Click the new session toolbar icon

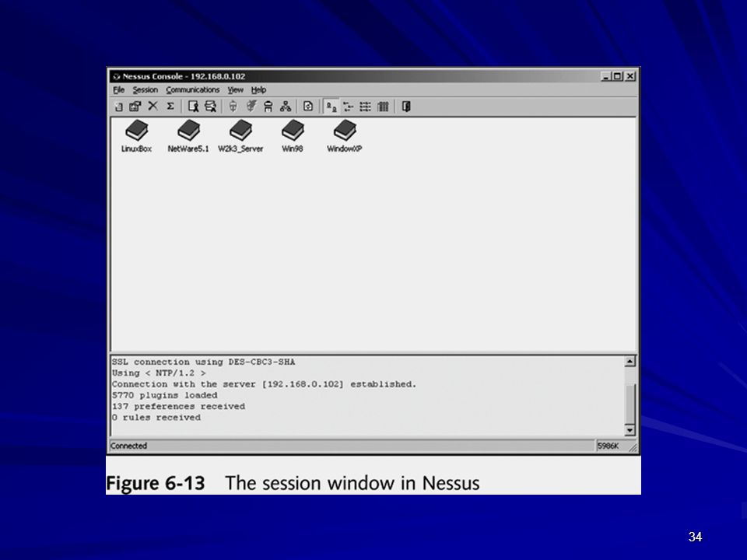tap(118, 107)
